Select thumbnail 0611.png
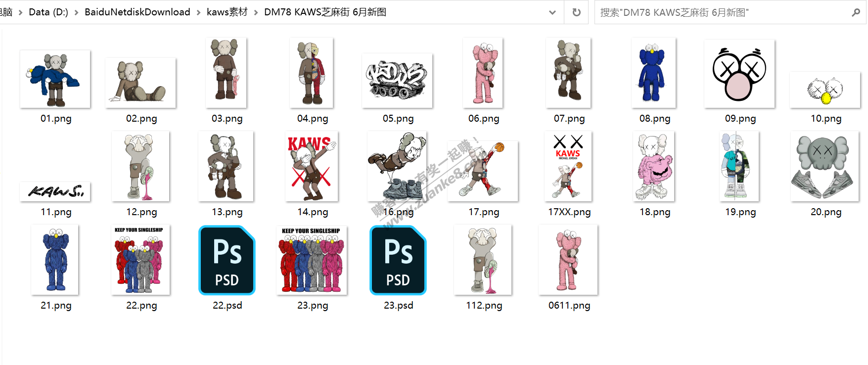 [569, 260]
